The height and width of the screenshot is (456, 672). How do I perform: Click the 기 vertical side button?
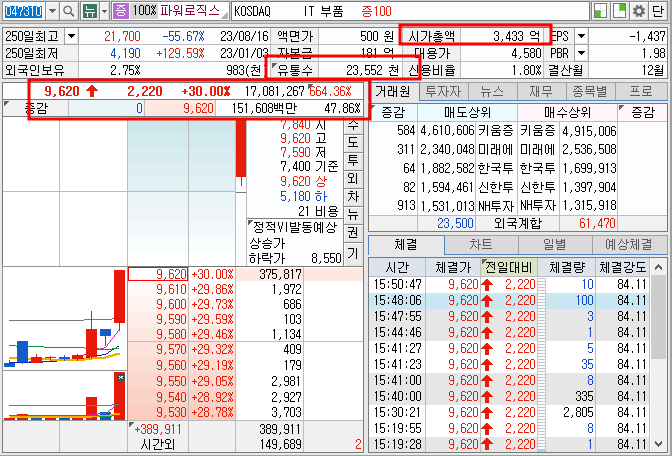pyautogui.click(x=353, y=253)
